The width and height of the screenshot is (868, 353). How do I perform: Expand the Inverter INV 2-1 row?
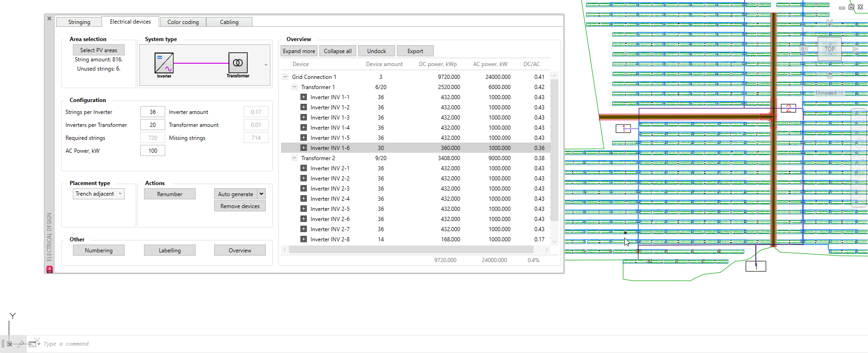(x=304, y=168)
